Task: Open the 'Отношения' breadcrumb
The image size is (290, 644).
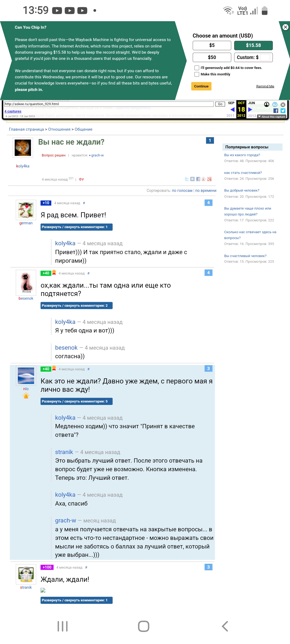Action: point(59,129)
